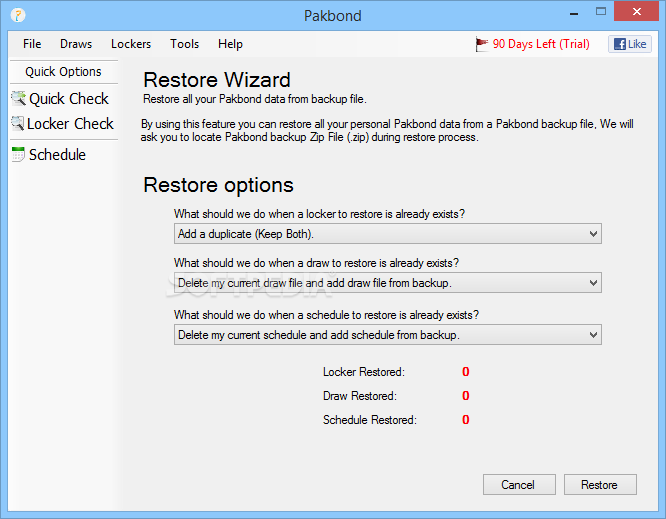Open the Draws menu

[76, 44]
